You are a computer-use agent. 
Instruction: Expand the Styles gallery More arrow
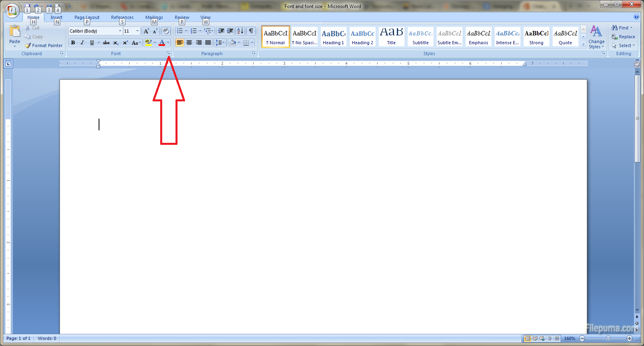[584, 44]
